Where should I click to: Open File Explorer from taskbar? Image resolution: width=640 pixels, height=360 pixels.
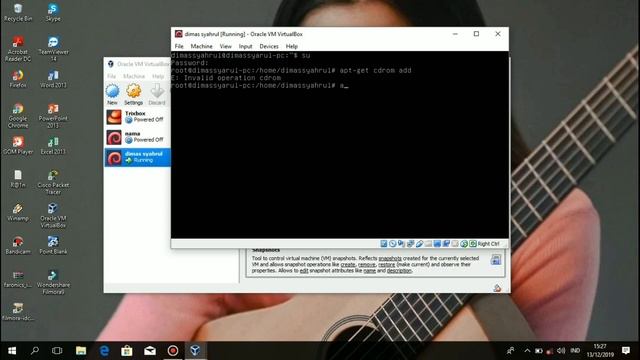coord(81,351)
